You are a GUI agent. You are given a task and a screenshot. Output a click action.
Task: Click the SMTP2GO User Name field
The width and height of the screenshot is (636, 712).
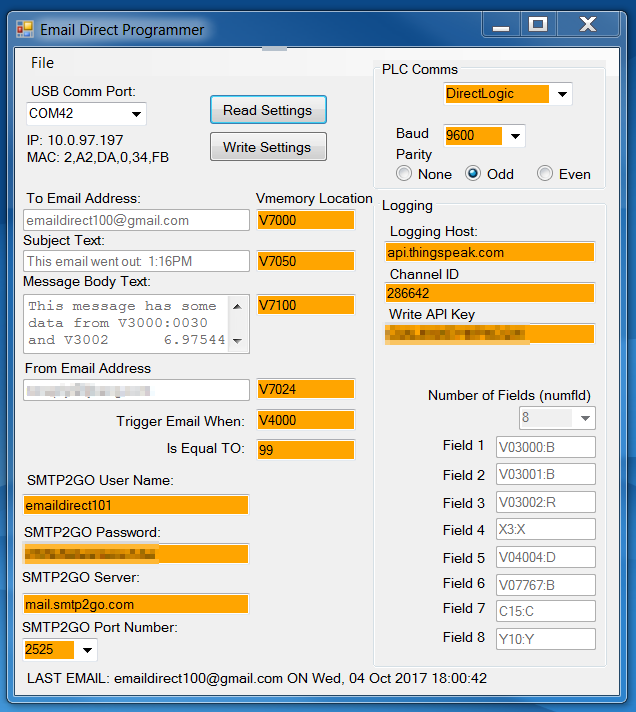point(136,505)
